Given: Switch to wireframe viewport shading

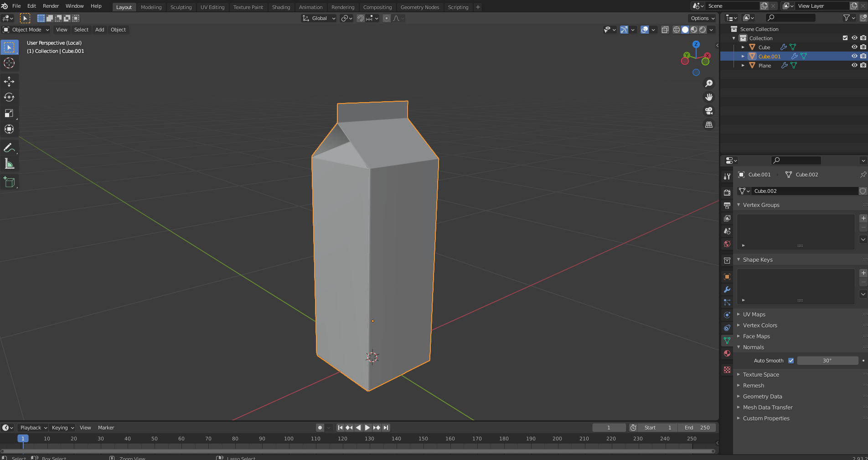Looking at the screenshot, I should tap(677, 30).
